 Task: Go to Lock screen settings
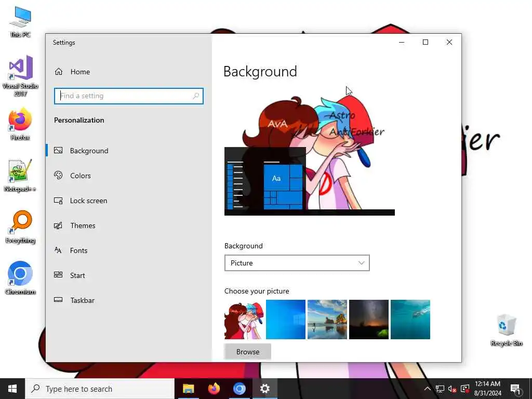click(x=129, y=201)
